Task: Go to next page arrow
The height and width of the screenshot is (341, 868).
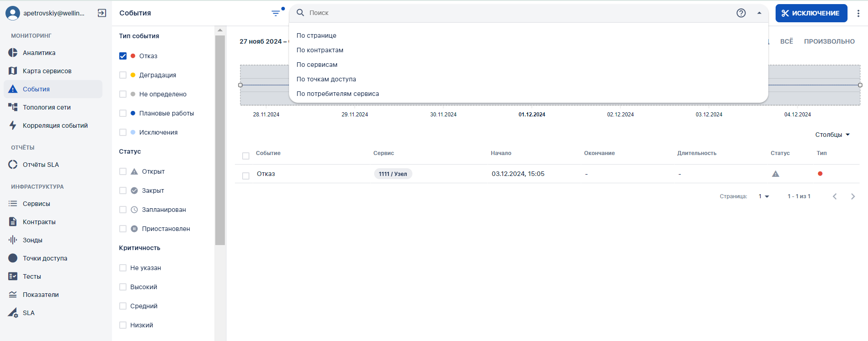Action: 853,196
